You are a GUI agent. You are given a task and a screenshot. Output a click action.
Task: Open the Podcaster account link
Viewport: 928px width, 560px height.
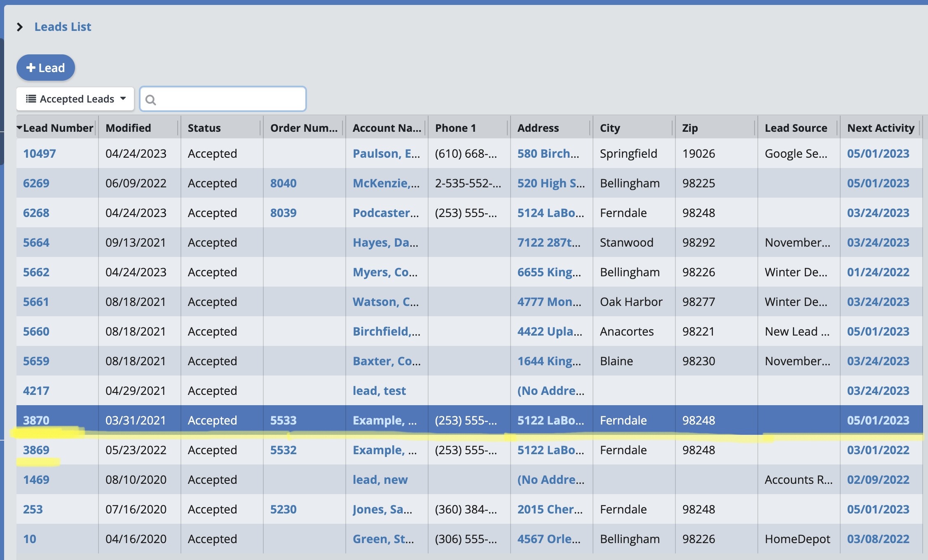[x=385, y=213]
